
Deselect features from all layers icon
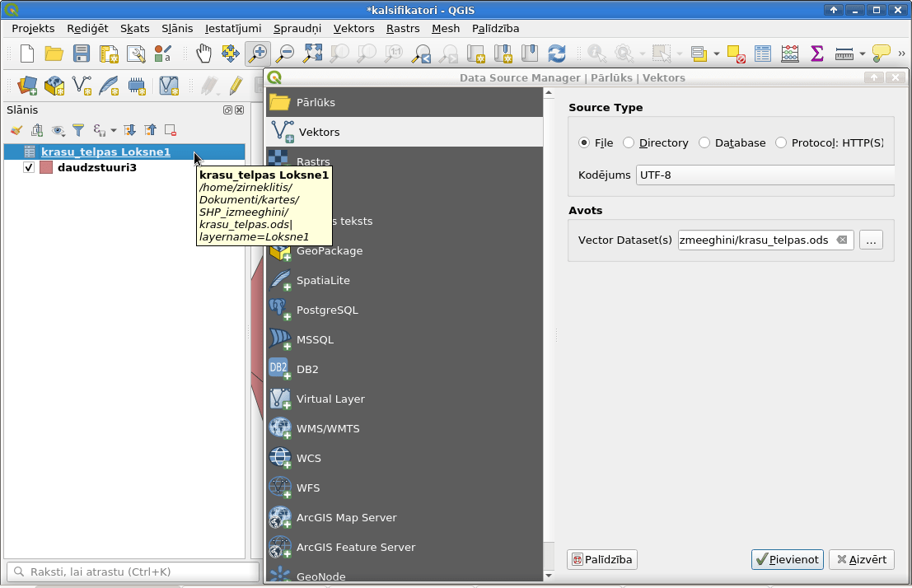[736, 54]
